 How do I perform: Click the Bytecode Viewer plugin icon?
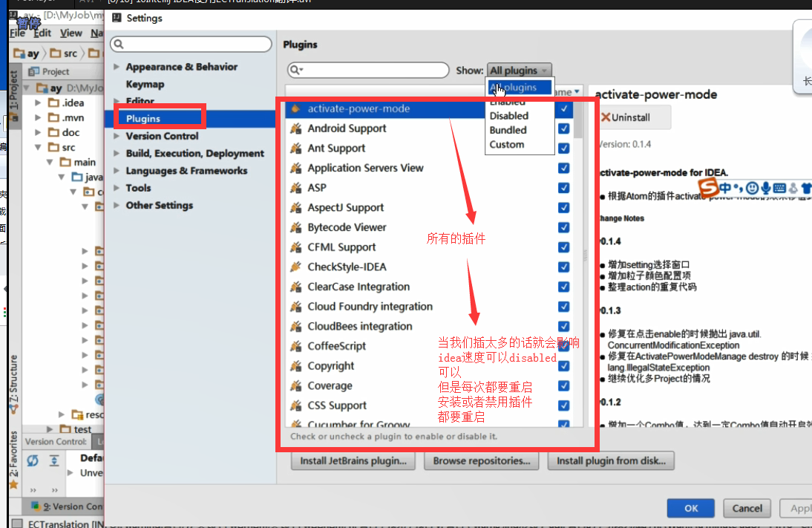click(x=295, y=227)
